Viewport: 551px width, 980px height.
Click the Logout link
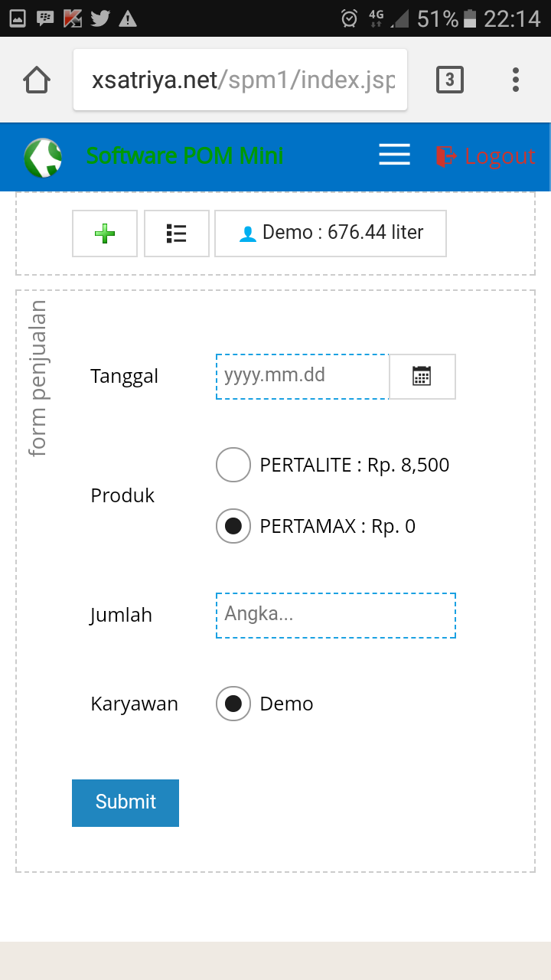coord(500,156)
